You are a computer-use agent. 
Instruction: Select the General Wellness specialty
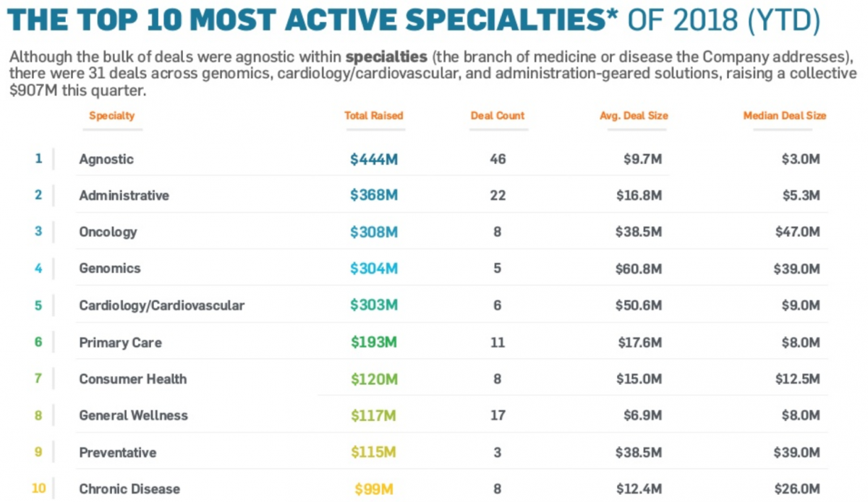pyautogui.click(x=133, y=415)
